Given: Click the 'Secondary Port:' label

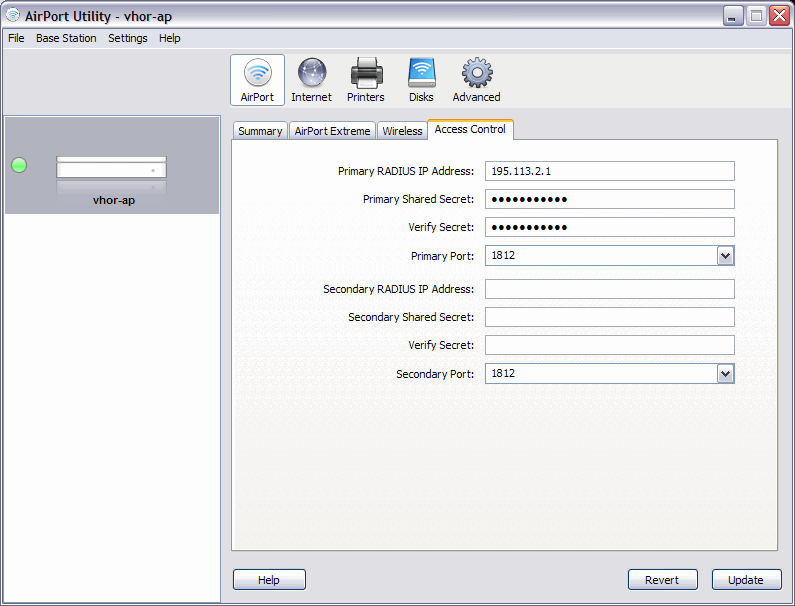Looking at the screenshot, I should (x=435, y=374).
